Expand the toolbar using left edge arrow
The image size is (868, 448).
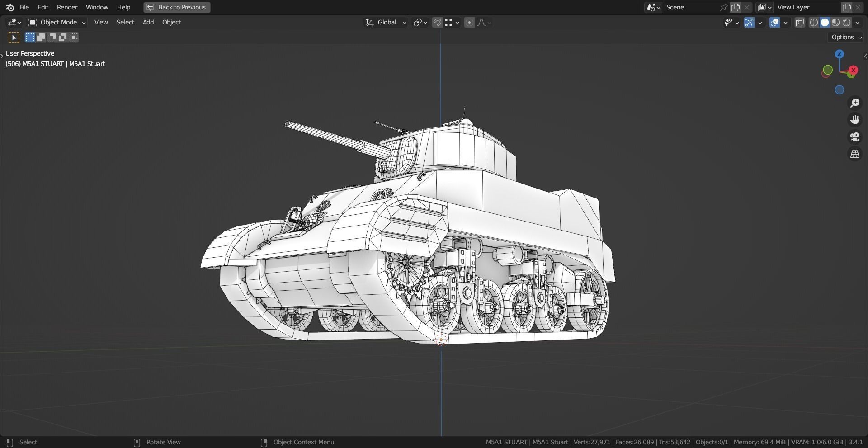tap(2, 56)
